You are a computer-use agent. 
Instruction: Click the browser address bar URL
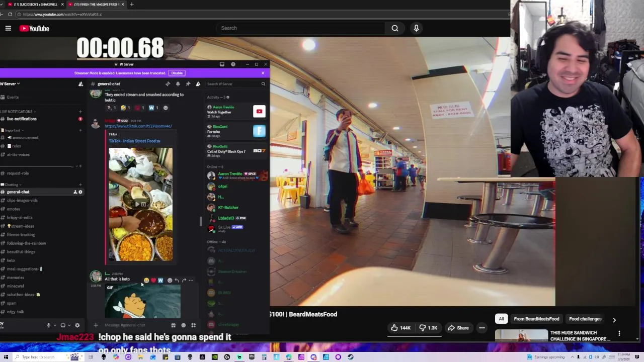point(62,14)
